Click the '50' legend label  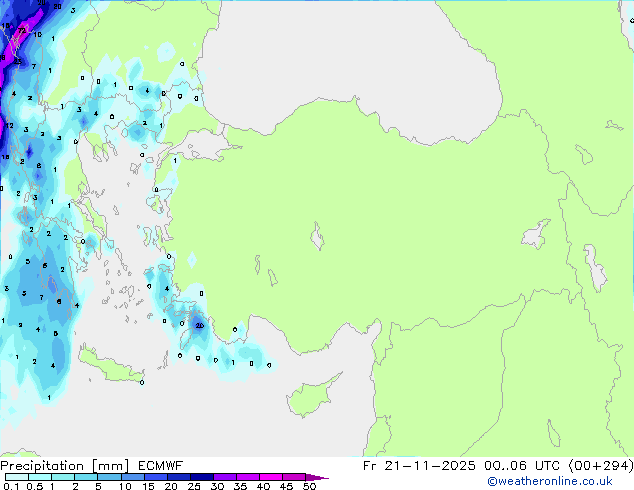(x=310, y=486)
